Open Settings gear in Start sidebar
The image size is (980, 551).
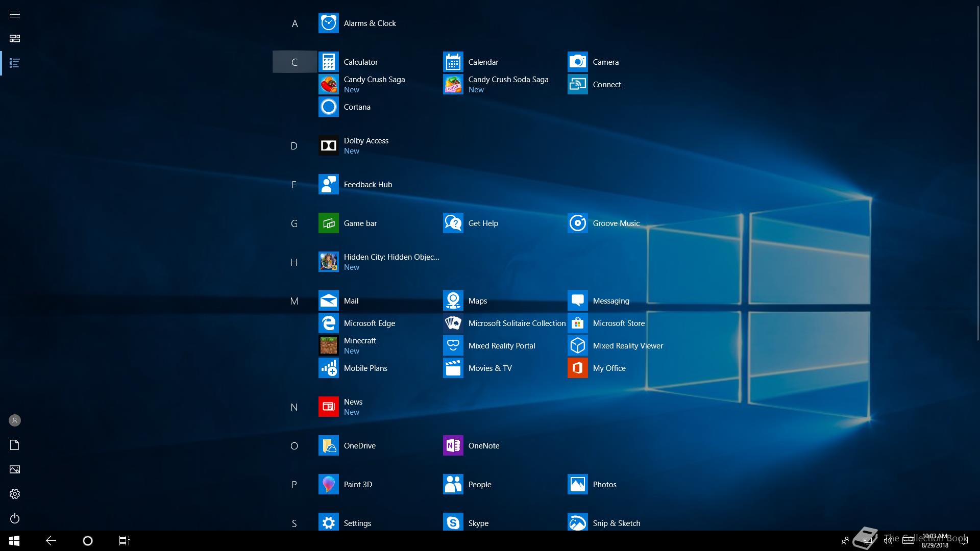point(15,494)
